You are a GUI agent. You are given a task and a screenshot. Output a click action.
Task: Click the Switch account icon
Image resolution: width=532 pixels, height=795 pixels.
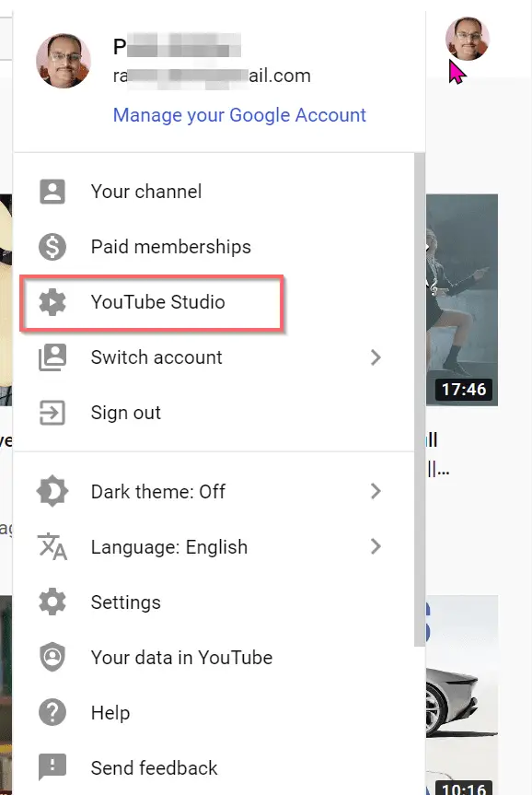click(52, 357)
